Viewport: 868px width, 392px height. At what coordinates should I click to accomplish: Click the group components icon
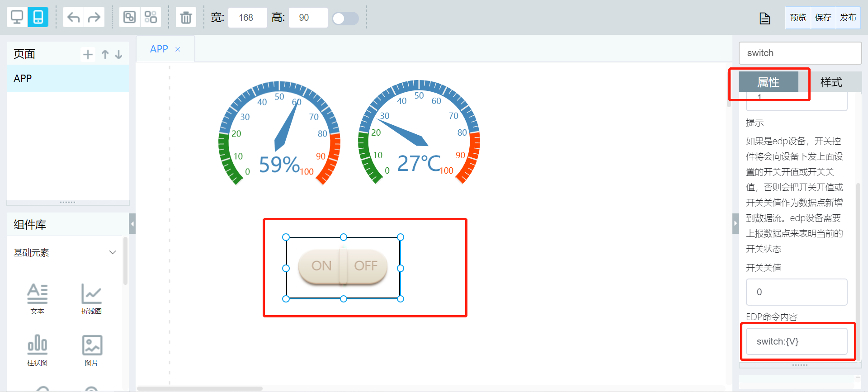(x=130, y=18)
